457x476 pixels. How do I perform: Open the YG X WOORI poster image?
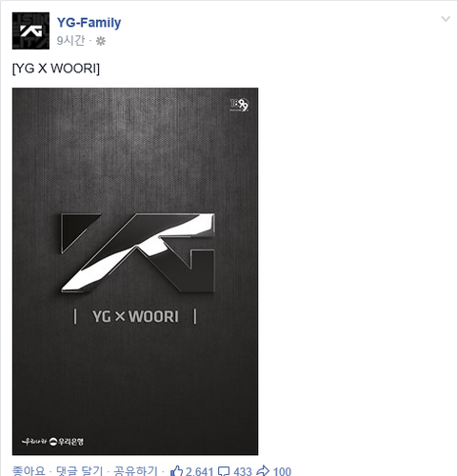click(135, 271)
